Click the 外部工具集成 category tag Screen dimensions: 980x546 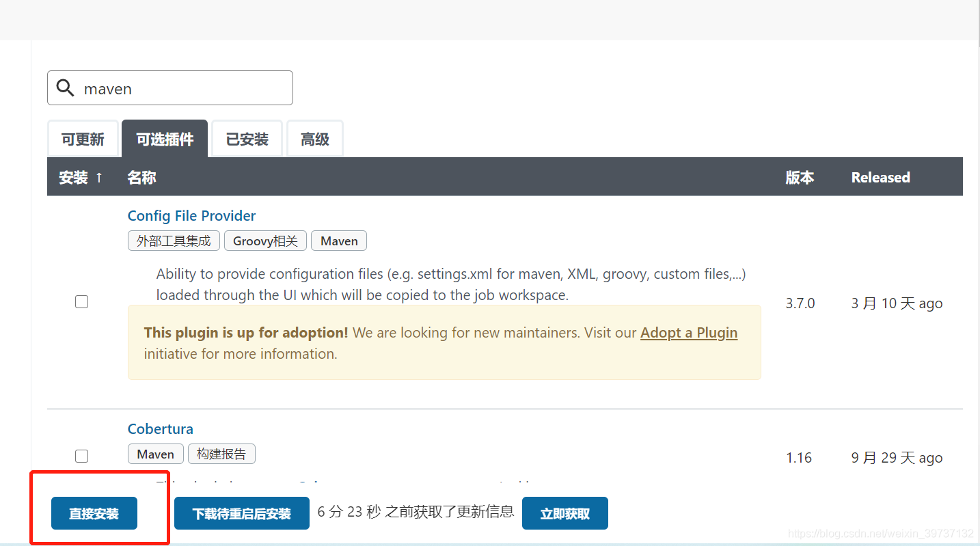tap(174, 241)
